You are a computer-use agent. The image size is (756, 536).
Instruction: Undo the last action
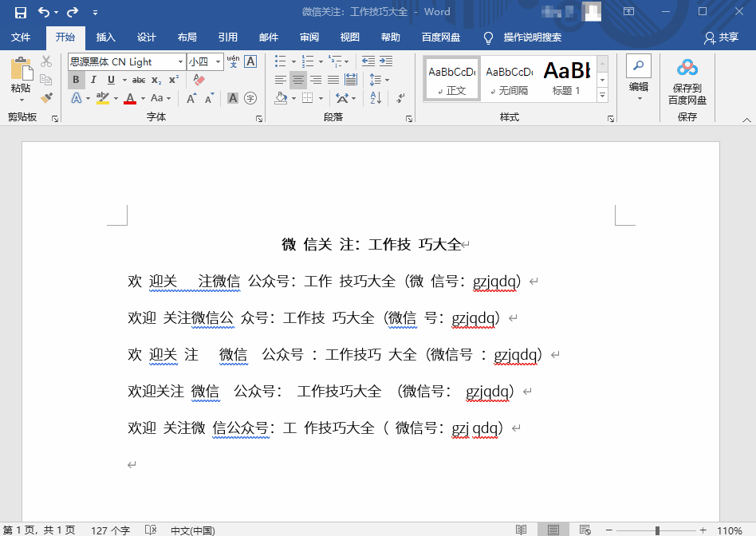pos(43,12)
